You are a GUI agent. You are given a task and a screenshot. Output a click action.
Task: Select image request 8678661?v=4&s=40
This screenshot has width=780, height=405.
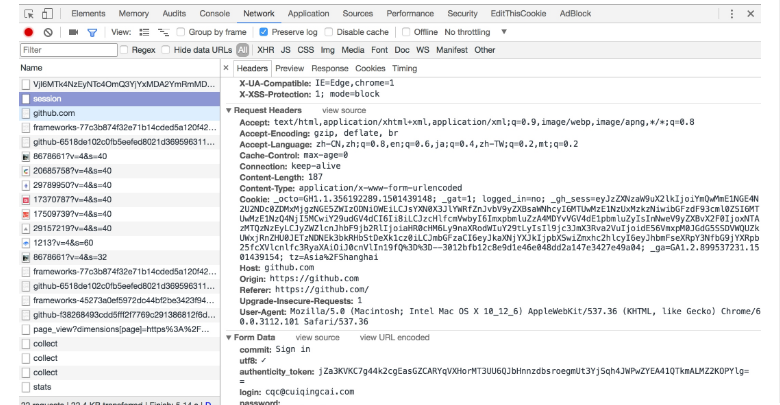[119, 156]
